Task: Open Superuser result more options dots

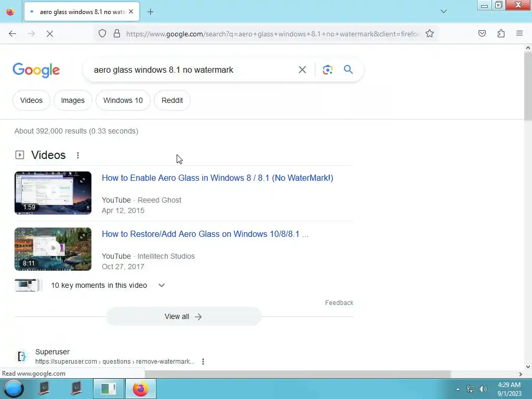Action: pyautogui.click(x=203, y=362)
